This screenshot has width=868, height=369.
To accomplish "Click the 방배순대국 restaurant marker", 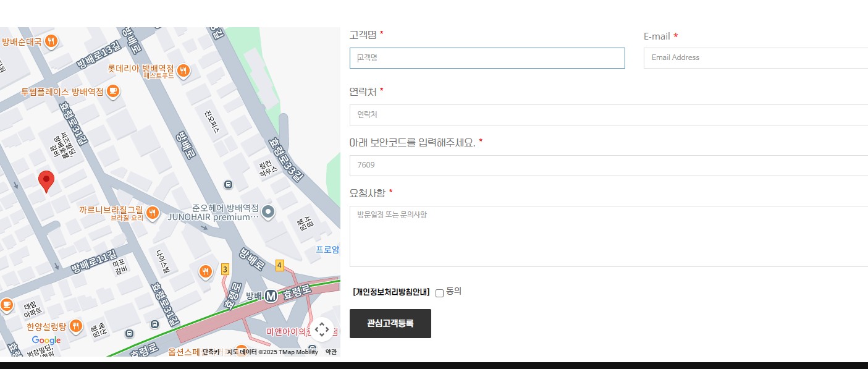I will (51, 41).
